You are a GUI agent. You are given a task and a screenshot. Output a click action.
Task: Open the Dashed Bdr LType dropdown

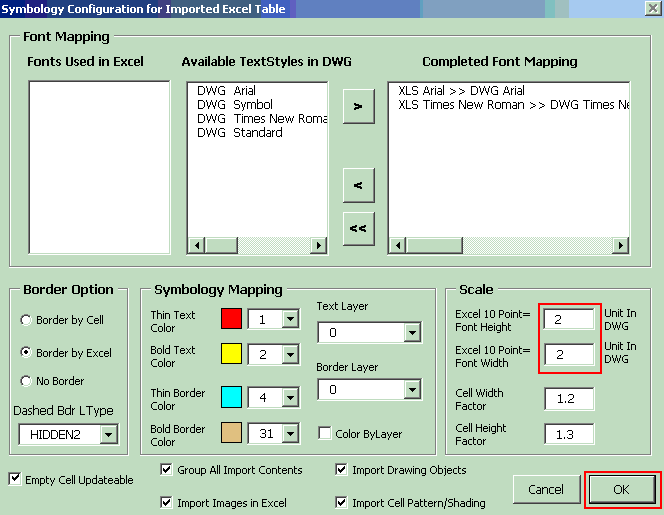[x=109, y=434]
